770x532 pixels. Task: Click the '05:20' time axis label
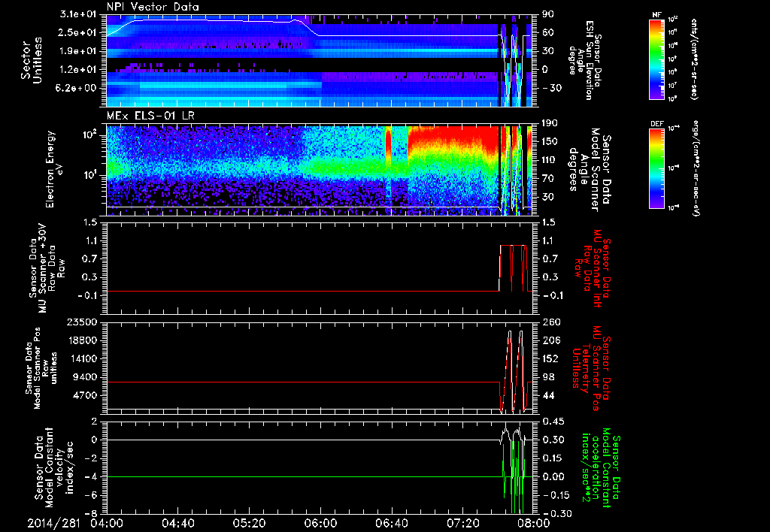point(249,523)
